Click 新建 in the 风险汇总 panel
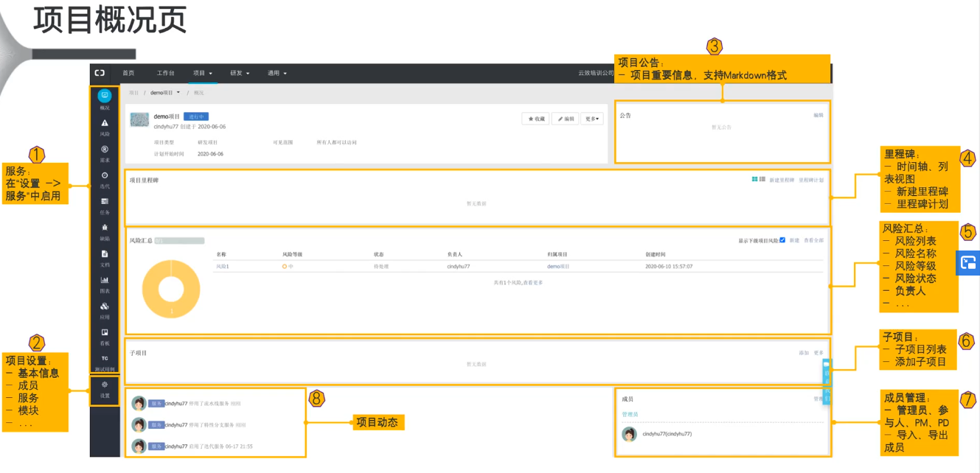 (794, 240)
